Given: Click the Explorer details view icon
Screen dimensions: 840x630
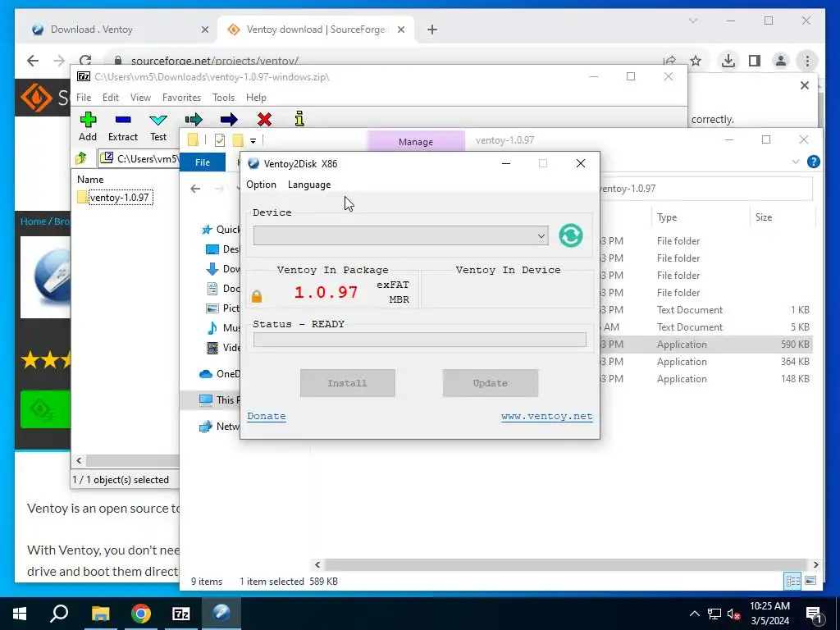Looking at the screenshot, I should [x=793, y=581].
